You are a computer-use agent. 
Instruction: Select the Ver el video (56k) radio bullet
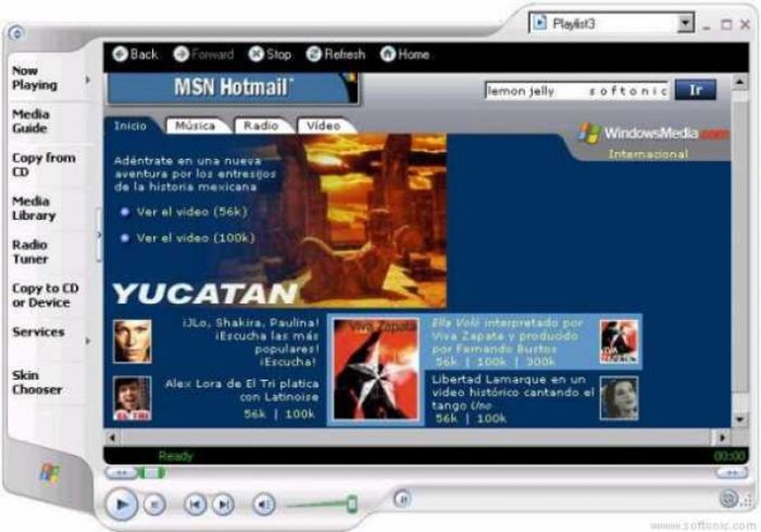[x=125, y=212]
